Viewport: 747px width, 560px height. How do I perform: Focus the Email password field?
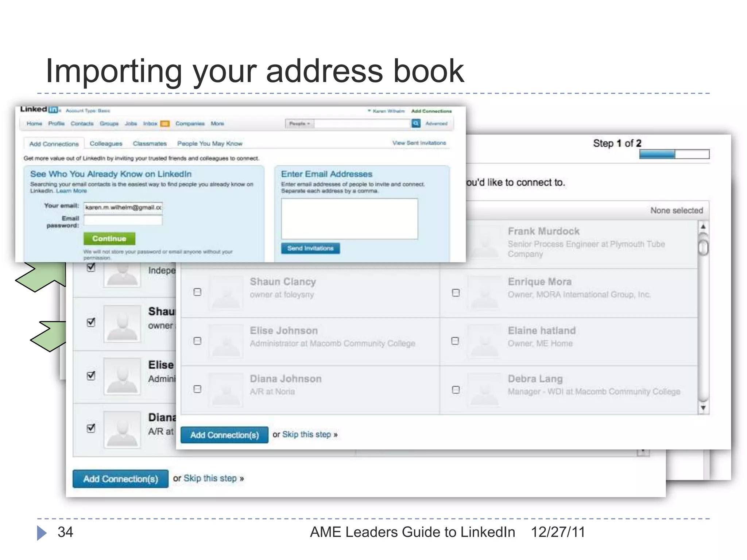(x=123, y=220)
